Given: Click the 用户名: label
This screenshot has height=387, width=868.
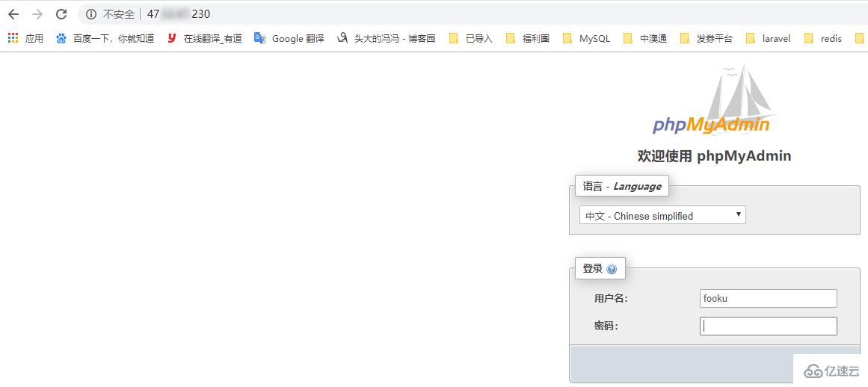Looking at the screenshot, I should pyautogui.click(x=611, y=299).
